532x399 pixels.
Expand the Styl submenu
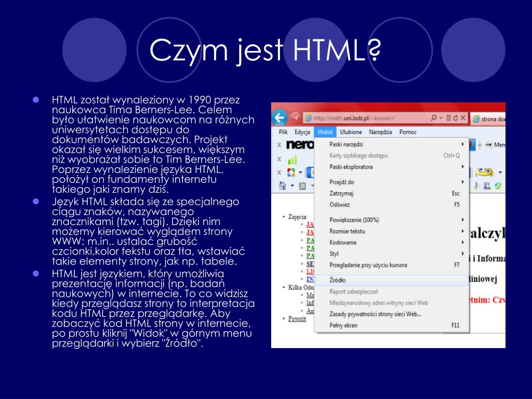(x=392, y=254)
